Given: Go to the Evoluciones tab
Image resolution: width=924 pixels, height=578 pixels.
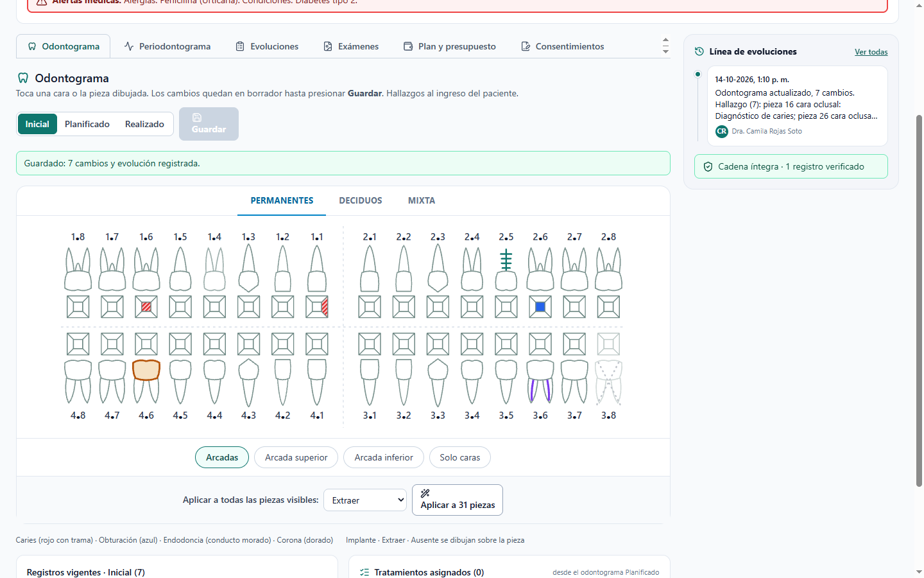Looking at the screenshot, I should [267, 46].
